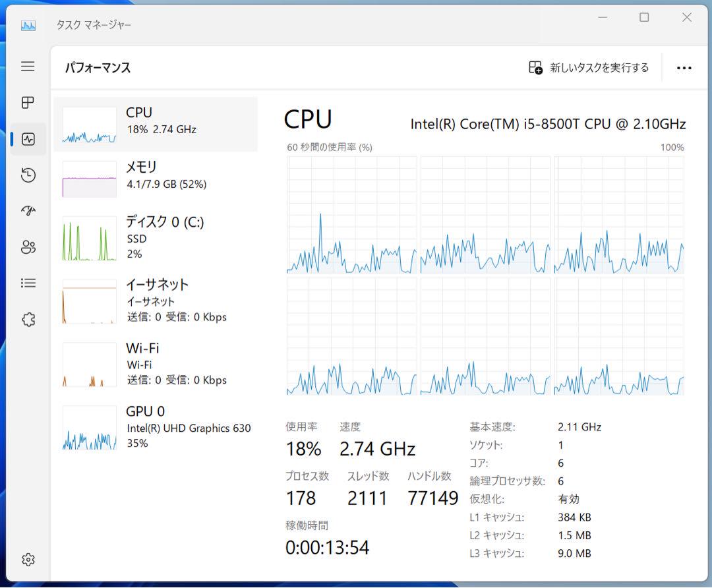This screenshot has width=712, height=588.
Task: Click the top-middle core usage graph
Action: (485, 215)
